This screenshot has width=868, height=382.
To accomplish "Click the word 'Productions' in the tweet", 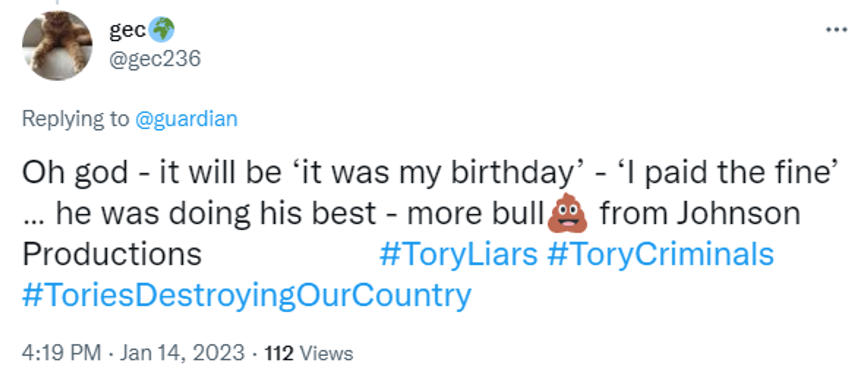I will click(112, 254).
